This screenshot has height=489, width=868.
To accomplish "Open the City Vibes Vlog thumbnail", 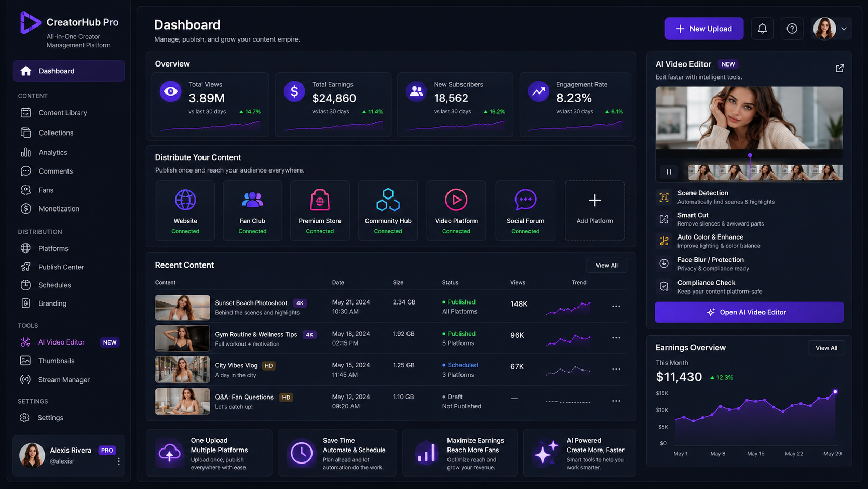I will coord(182,369).
